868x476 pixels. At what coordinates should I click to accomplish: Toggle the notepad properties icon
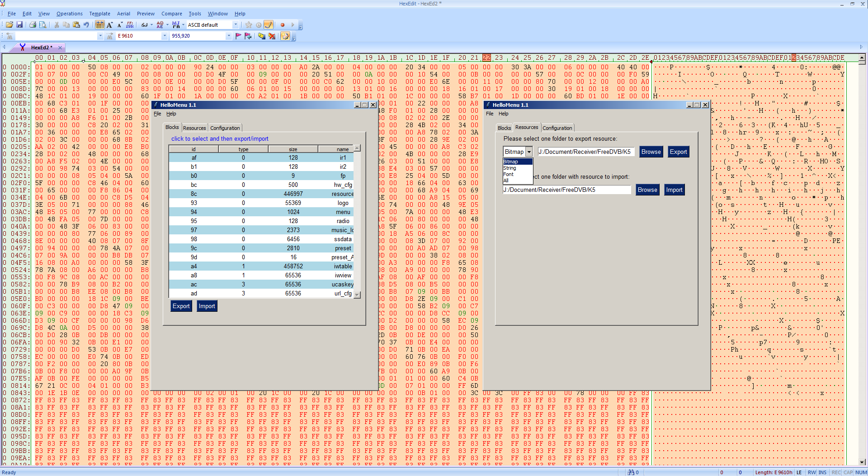pyautogui.click(x=285, y=36)
